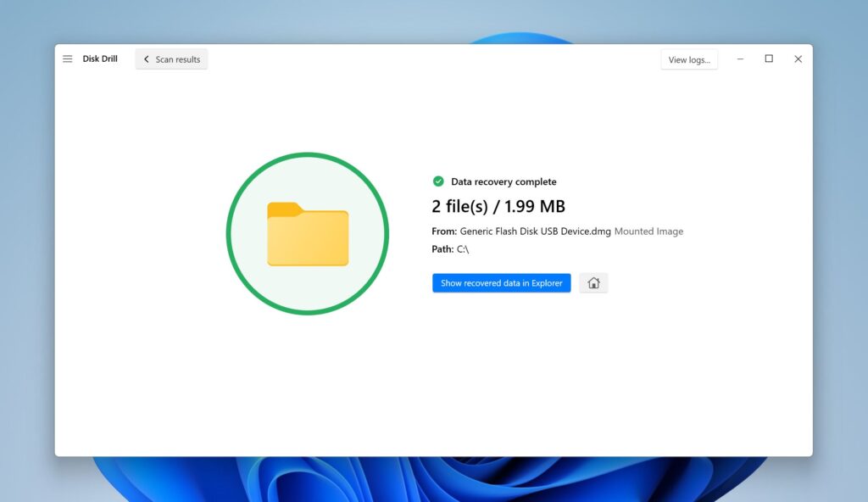The image size is (868, 502).
Task: Show recovered data in Explorer
Action: [x=501, y=282]
